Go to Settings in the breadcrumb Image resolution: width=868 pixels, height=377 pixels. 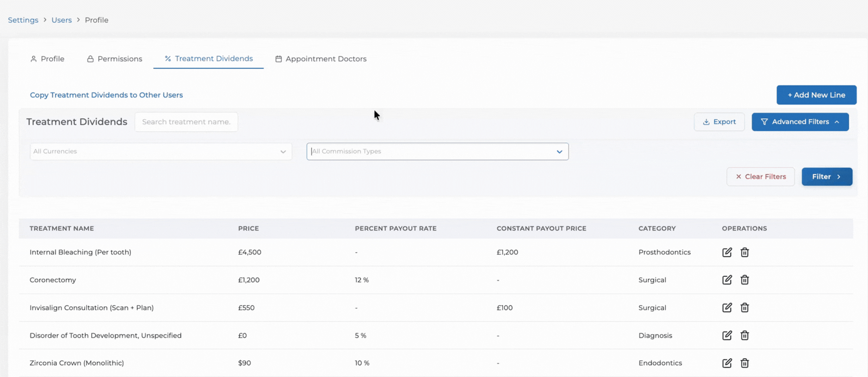point(23,20)
